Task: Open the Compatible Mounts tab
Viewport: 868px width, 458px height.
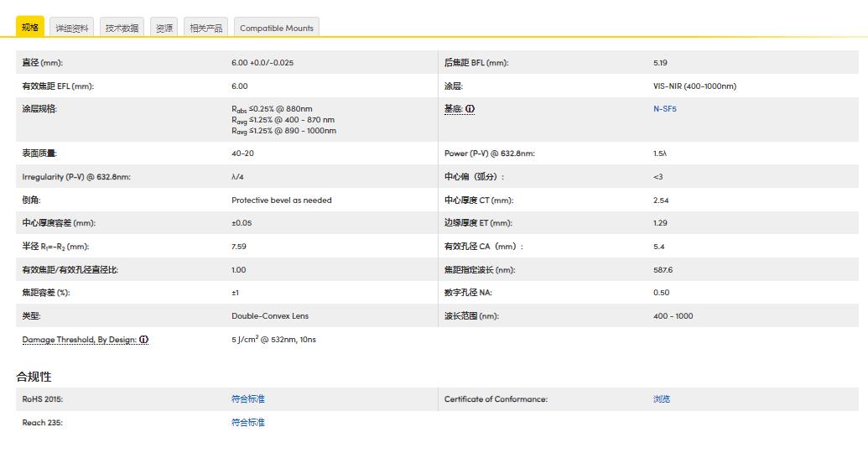Action: coord(276,28)
